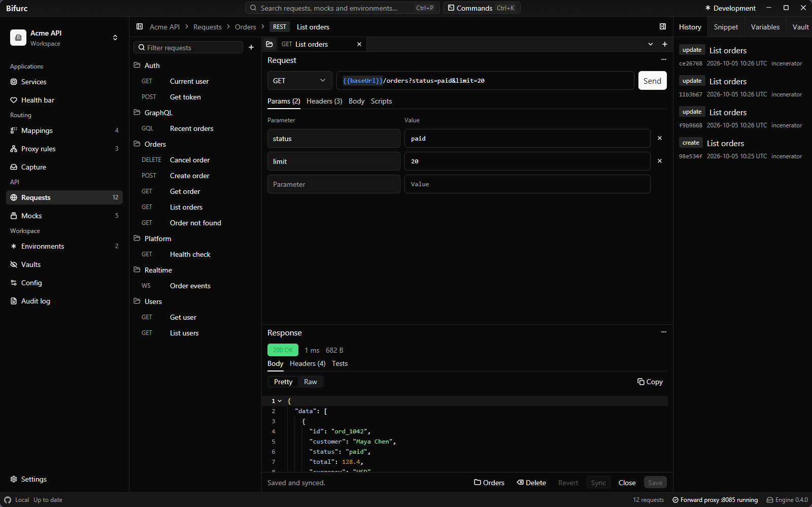
Task: Collapse the GraphQL folder
Action: click(195, 113)
